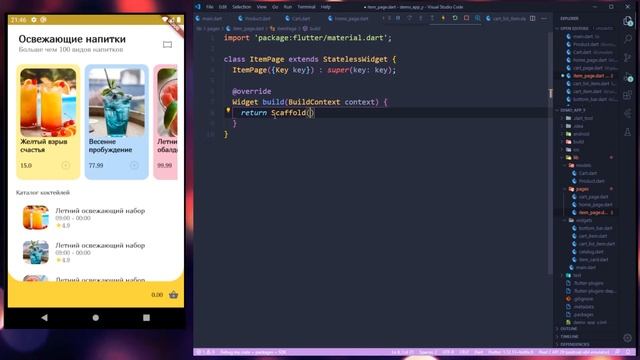Click the red stop debugging button
This screenshot has width=640, height=360.
pos(466,18)
